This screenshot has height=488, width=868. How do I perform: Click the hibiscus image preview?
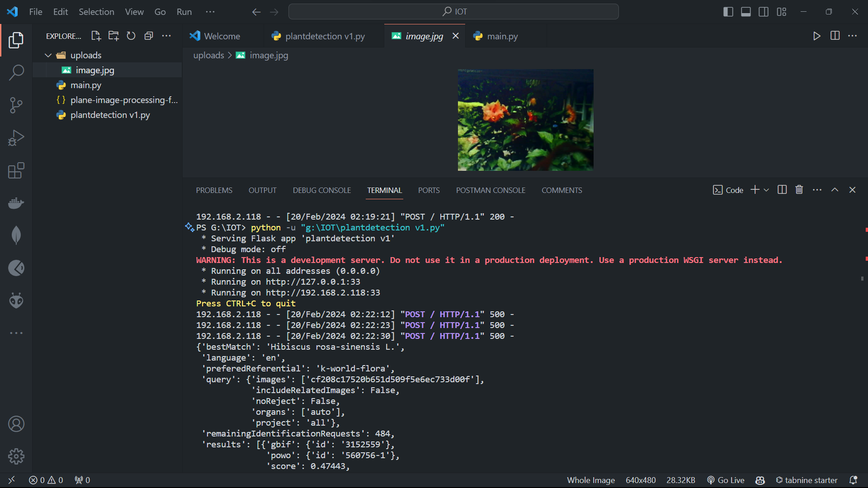pyautogui.click(x=525, y=120)
